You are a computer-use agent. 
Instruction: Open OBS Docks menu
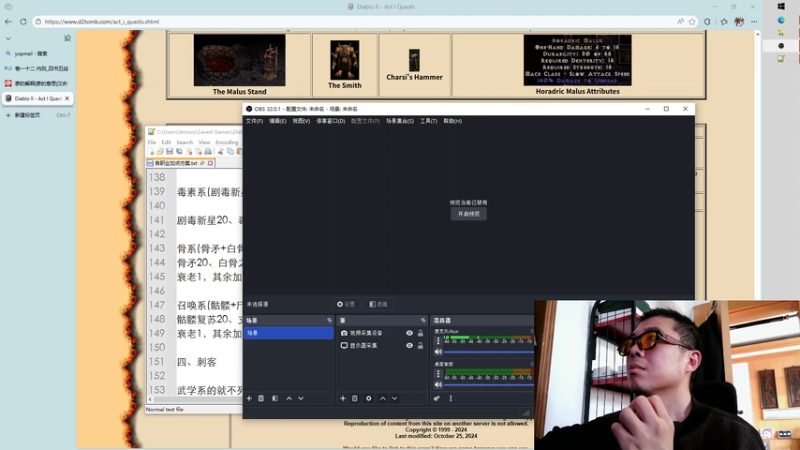331,121
